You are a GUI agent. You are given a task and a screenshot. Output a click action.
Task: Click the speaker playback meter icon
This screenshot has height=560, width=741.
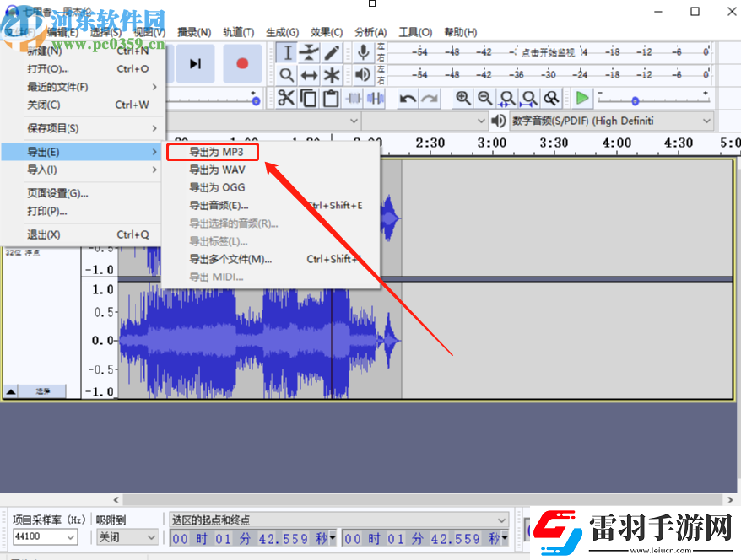click(364, 74)
